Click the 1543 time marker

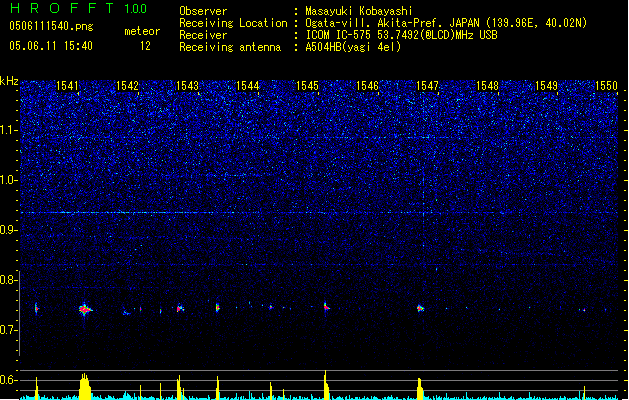pos(187,86)
